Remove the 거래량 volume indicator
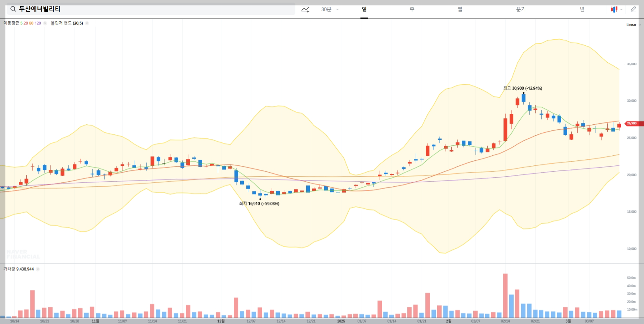Viewport: 644px width, 324px height. click(x=38, y=269)
